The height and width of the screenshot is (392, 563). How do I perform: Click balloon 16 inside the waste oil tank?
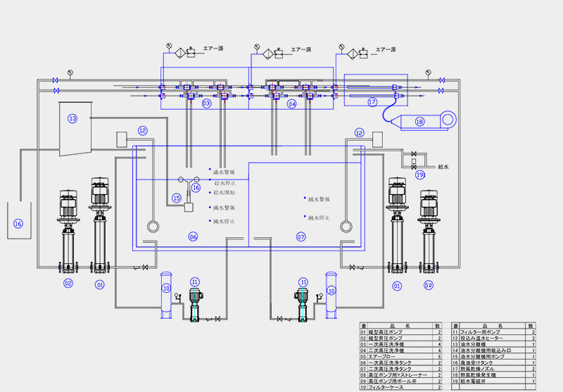click(18, 224)
